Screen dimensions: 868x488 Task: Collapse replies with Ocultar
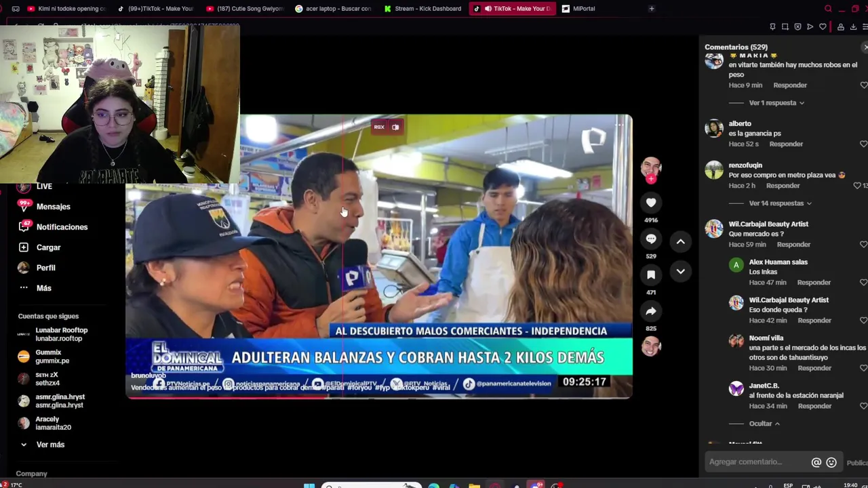click(764, 424)
